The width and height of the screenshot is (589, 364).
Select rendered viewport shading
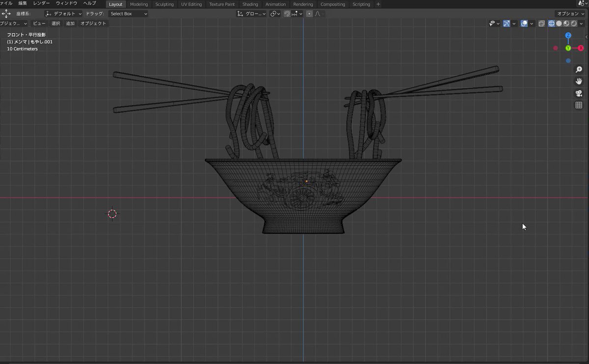click(x=573, y=23)
